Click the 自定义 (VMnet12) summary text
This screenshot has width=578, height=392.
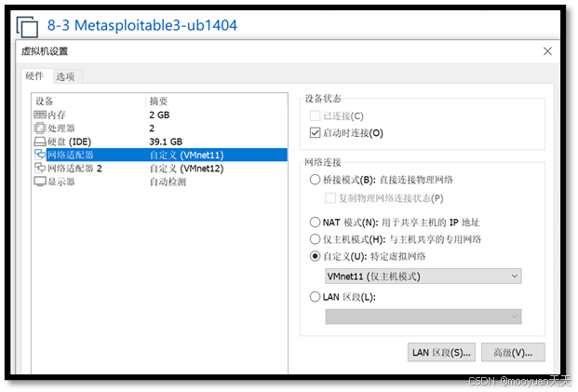point(186,169)
